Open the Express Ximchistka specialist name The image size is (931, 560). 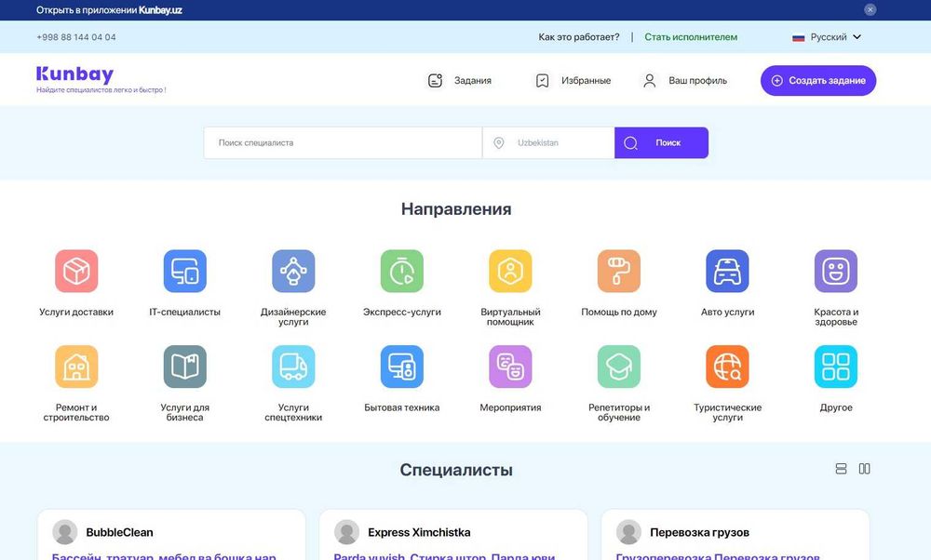click(x=419, y=532)
